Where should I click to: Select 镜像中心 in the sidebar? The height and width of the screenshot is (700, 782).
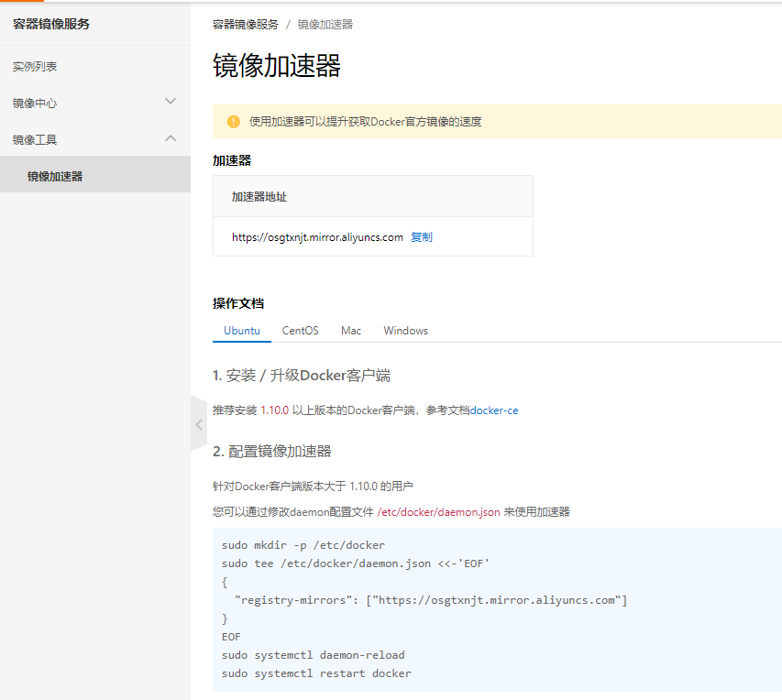coord(35,104)
